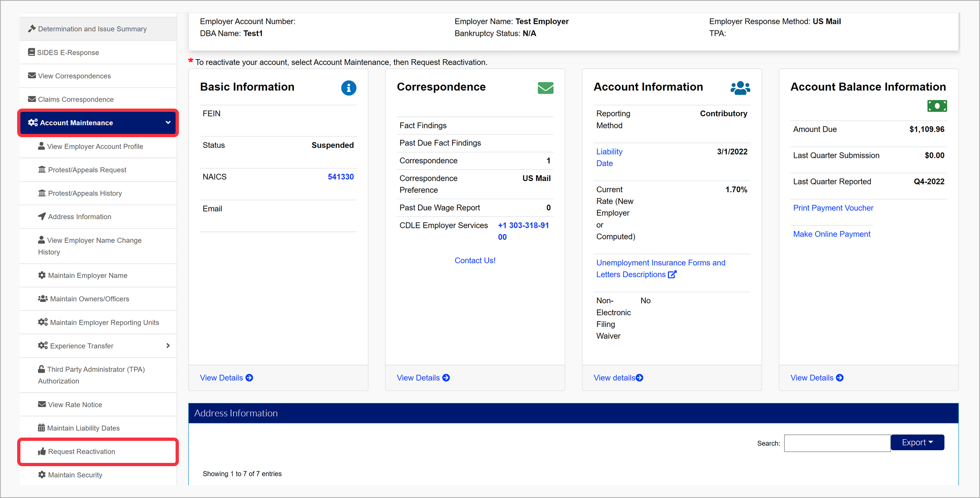Open Maintain Liability Dates page
The height and width of the screenshot is (498, 980).
click(98, 428)
